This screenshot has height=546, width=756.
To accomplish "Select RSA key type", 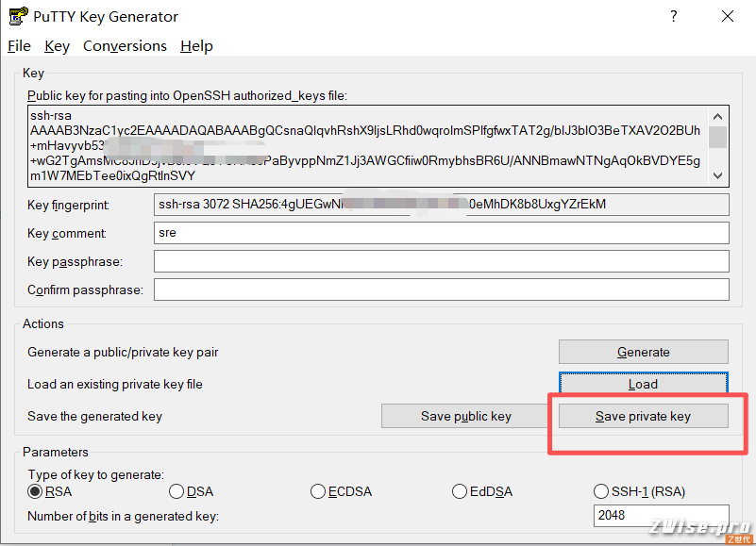I will point(36,491).
